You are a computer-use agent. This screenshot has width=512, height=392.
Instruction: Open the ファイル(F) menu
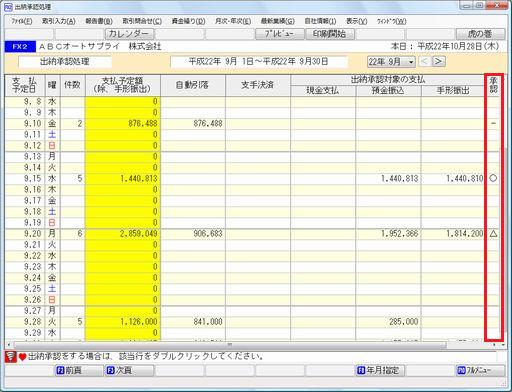(x=22, y=21)
